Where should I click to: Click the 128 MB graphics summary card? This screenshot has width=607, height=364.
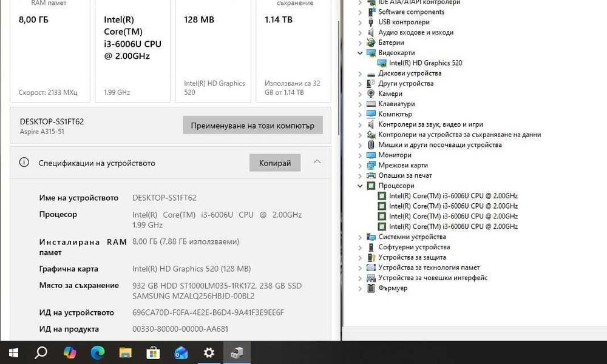(x=213, y=51)
